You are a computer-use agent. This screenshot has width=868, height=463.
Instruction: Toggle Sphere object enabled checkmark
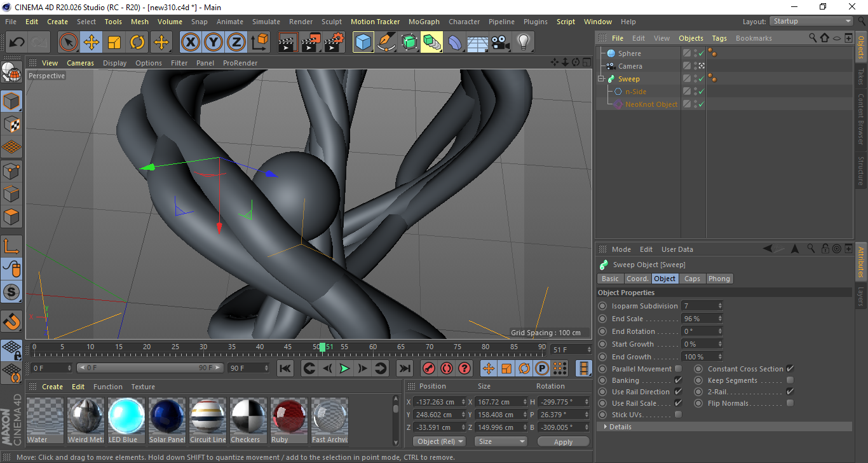701,53
